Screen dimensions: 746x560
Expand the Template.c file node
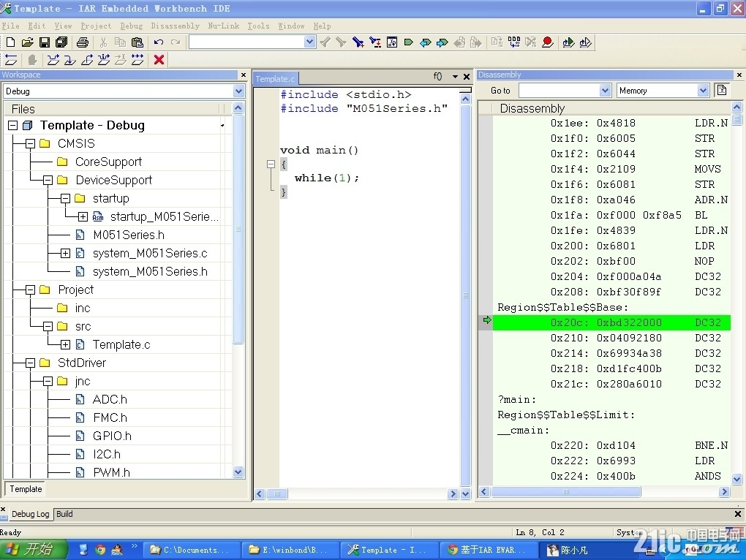65,344
